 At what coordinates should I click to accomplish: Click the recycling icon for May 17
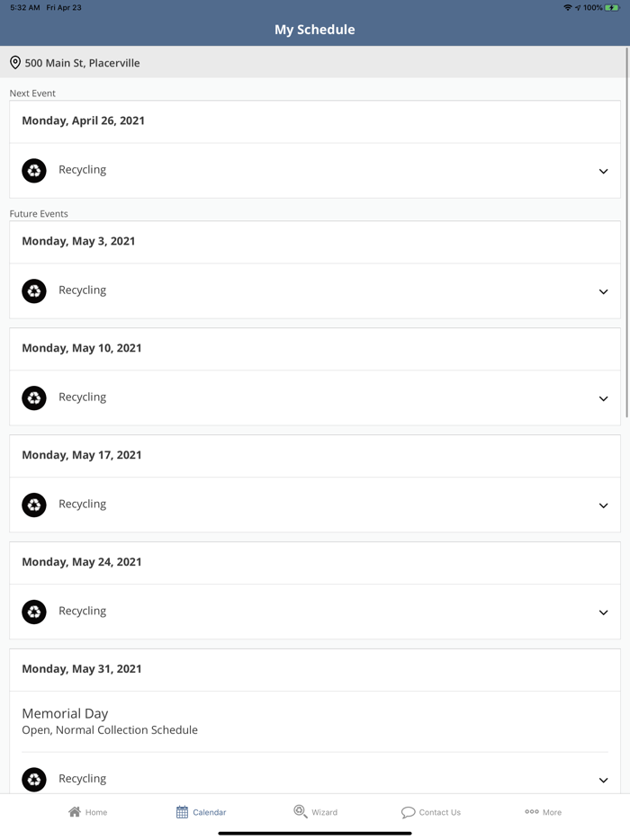[x=34, y=505]
